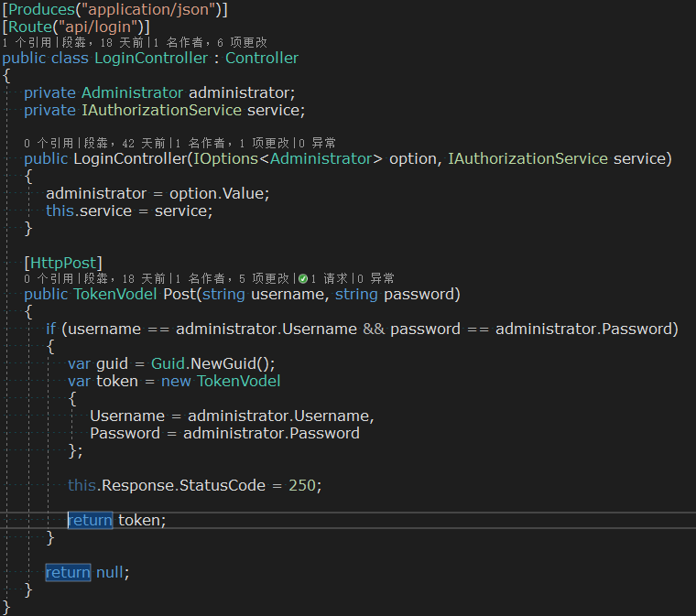696x616 pixels.
Task: Click the Post method name
Action: (180, 294)
